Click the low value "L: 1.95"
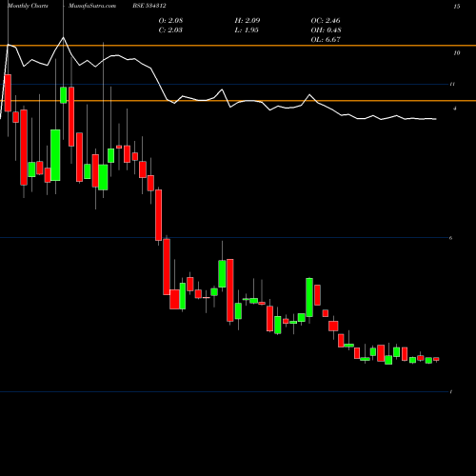Screen dimensions: 476x476 (247, 30)
